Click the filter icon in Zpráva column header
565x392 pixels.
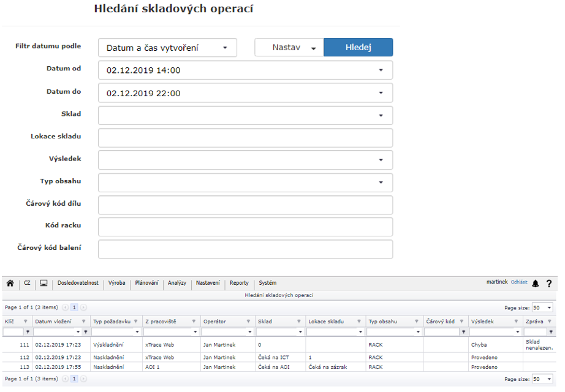click(551, 321)
